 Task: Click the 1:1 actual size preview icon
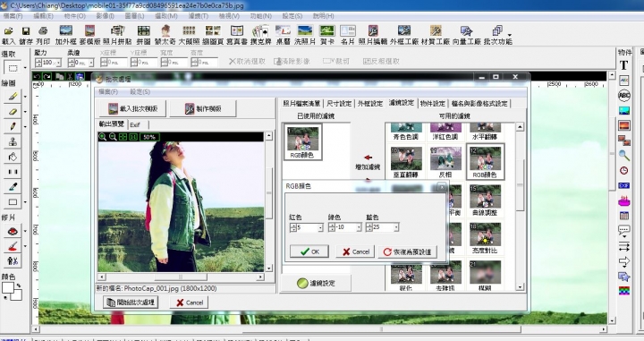point(133,137)
